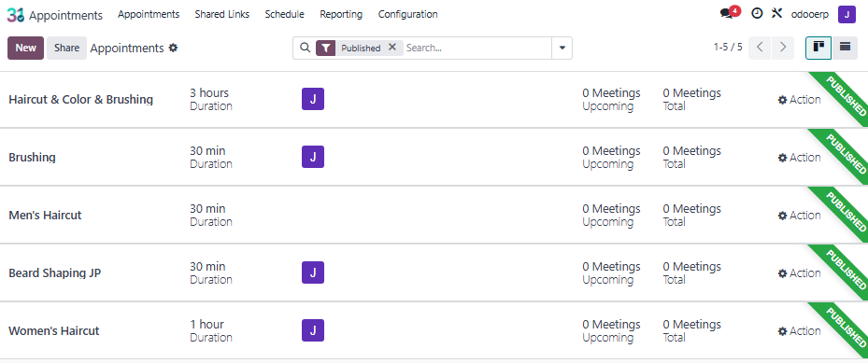The width and height of the screenshot is (868, 363).
Task: Click the magnifier search icon
Action: click(305, 49)
